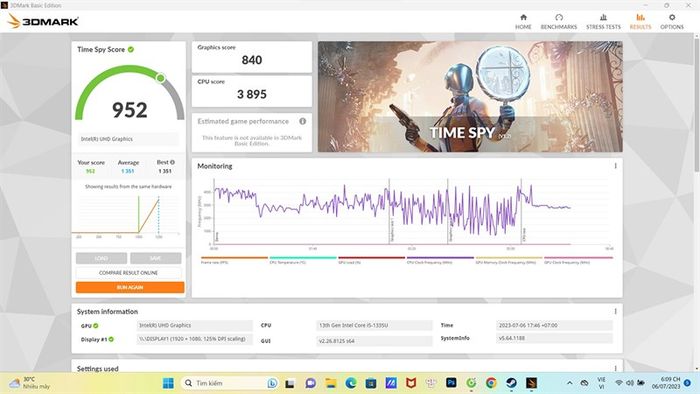The image size is (700, 394).
Task: Click the Tìm kiếm taskbar search box
Action: point(229,383)
